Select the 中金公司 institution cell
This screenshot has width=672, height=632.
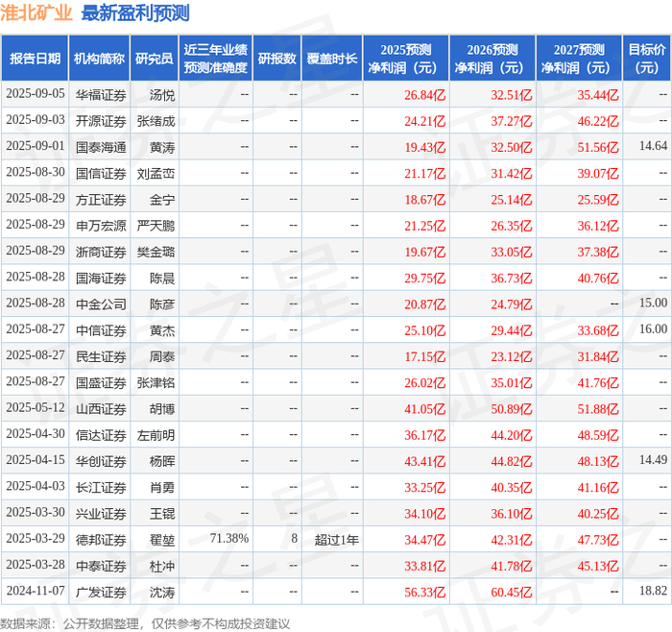(101, 304)
